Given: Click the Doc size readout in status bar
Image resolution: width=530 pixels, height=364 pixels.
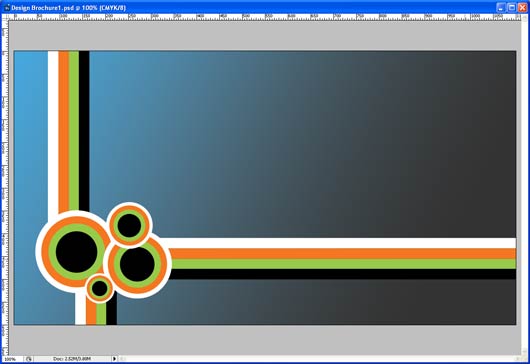Looking at the screenshot, I should (x=72, y=359).
